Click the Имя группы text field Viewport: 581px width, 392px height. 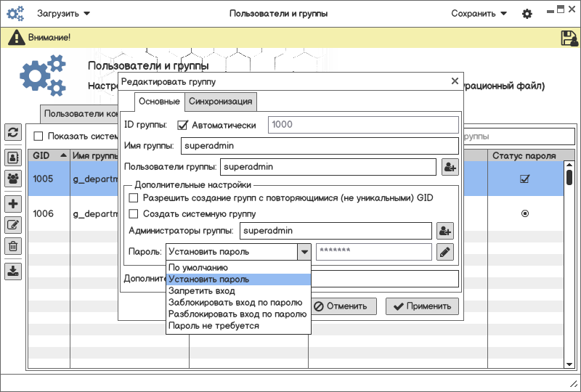(x=319, y=146)
